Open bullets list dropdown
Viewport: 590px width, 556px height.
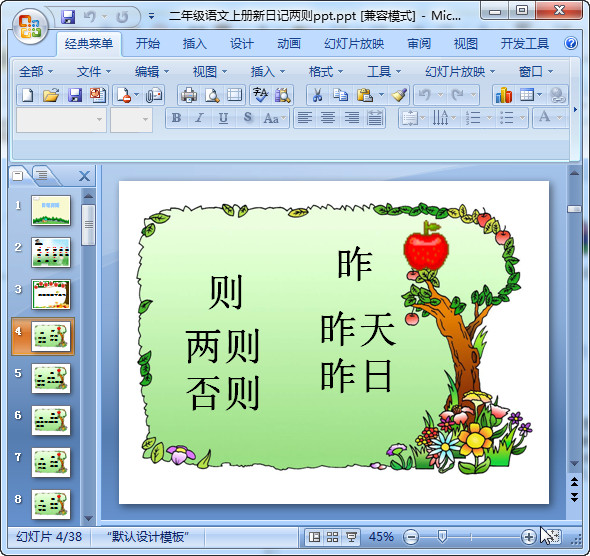click(522, 118)
